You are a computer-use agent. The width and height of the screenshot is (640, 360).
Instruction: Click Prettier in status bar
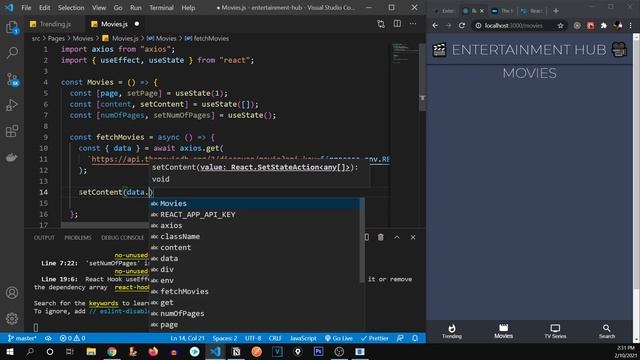tap(374, 338)
